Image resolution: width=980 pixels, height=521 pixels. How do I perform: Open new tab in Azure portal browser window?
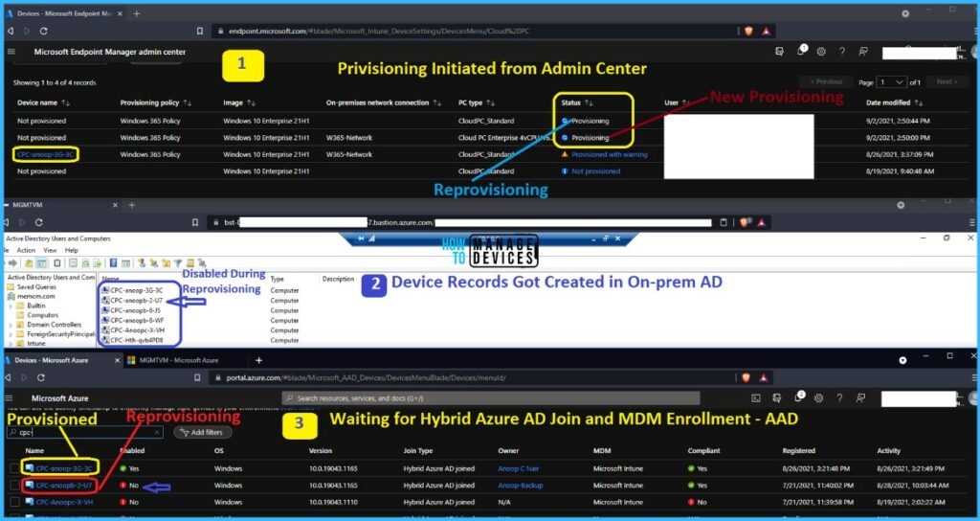tap(258, 360)
